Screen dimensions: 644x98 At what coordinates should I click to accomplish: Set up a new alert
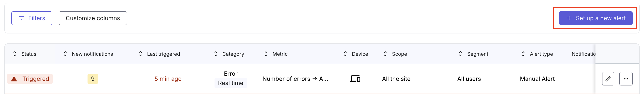click(x=595, y=18)
